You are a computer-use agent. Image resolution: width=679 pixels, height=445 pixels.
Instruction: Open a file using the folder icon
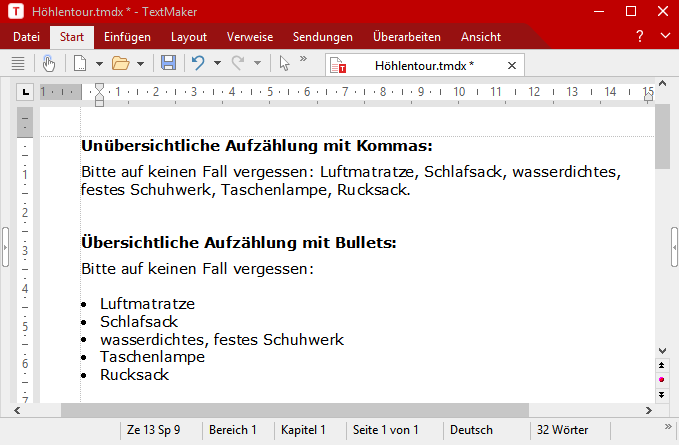point(120,63)
